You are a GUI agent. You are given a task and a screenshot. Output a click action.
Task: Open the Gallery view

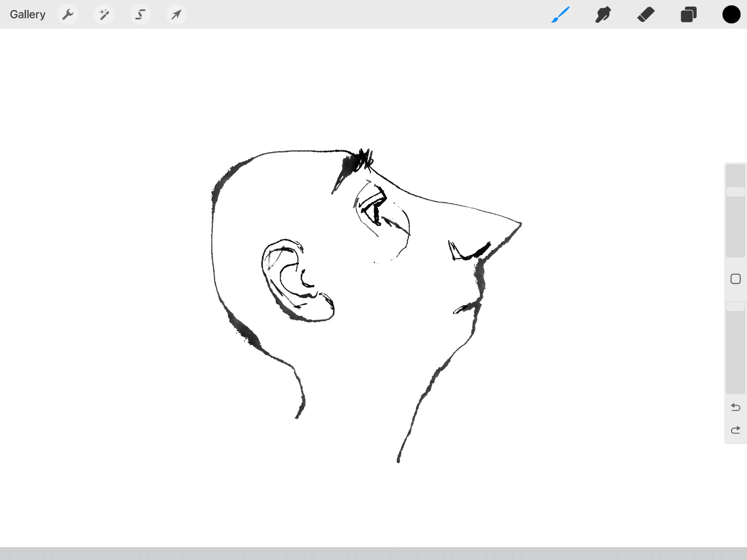28,15
